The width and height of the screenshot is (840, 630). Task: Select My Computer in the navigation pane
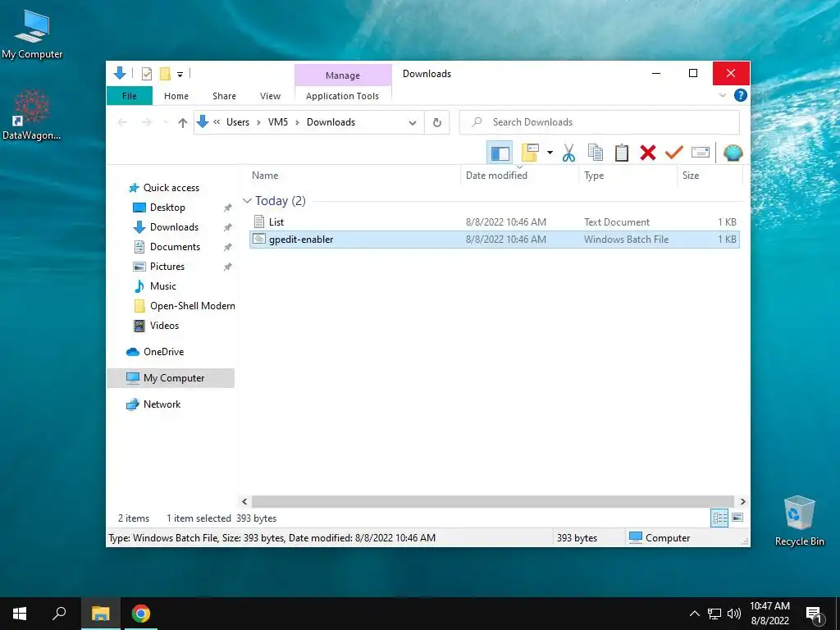pos(171,378)
